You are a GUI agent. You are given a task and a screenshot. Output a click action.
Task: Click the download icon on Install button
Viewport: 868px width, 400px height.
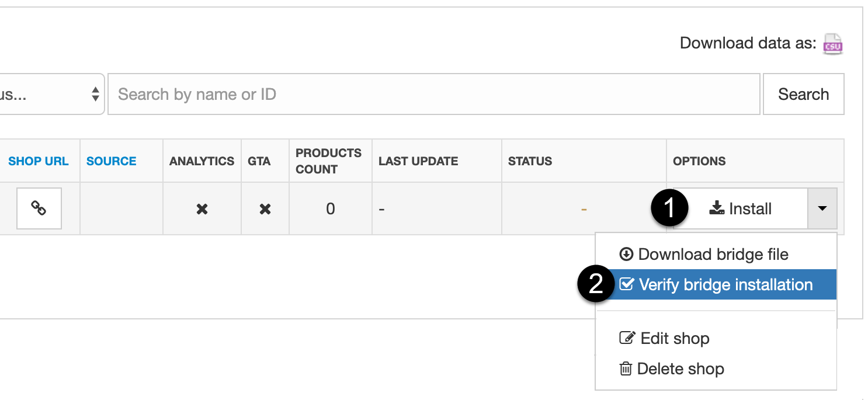717,208
